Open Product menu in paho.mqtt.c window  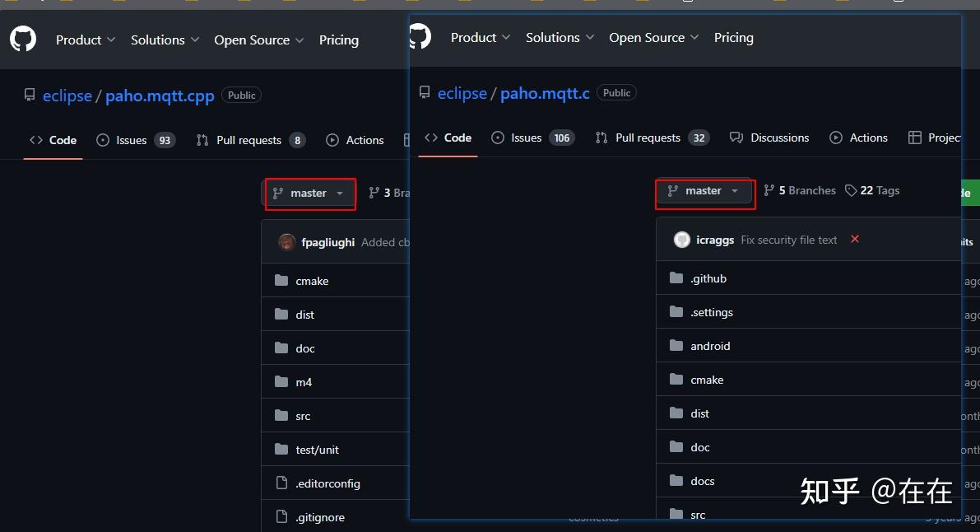(481, 38)
